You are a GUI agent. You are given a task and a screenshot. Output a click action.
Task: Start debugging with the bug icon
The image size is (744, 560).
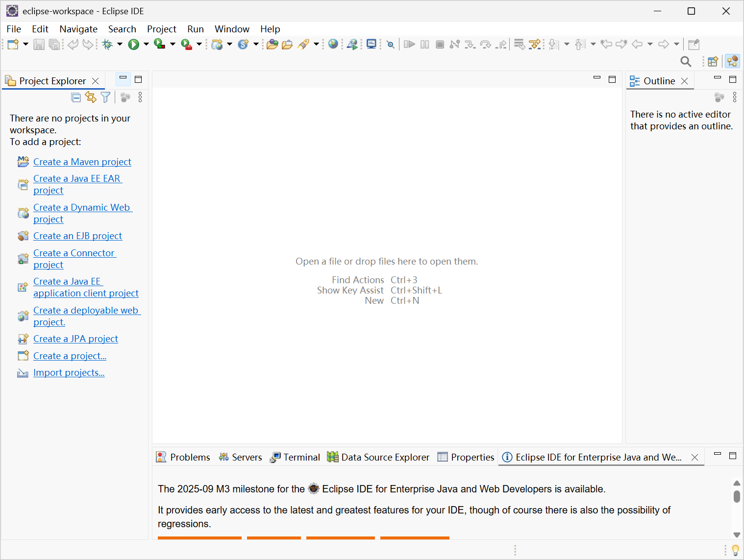[x=107, y=45]
